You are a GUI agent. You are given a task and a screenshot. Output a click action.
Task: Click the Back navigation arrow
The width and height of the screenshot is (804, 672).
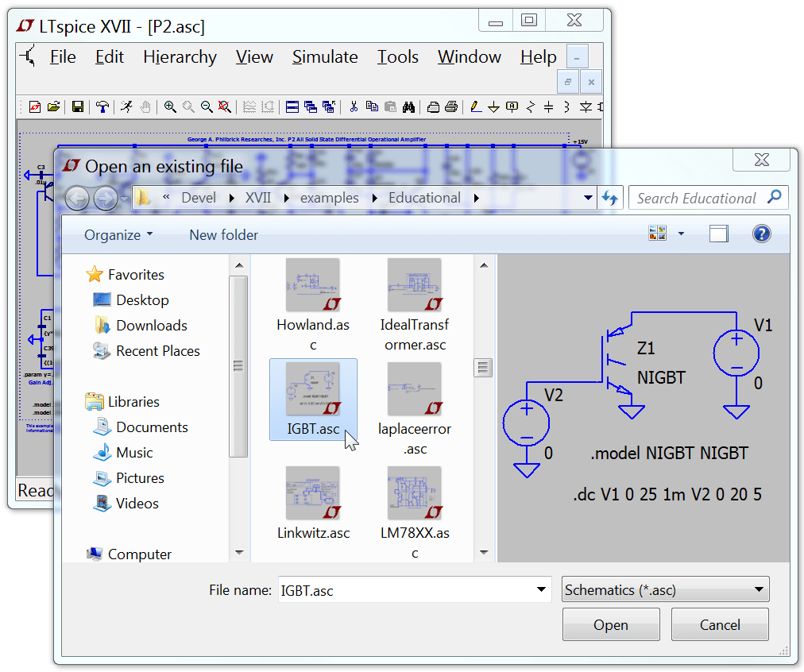(x=77, y=199)
